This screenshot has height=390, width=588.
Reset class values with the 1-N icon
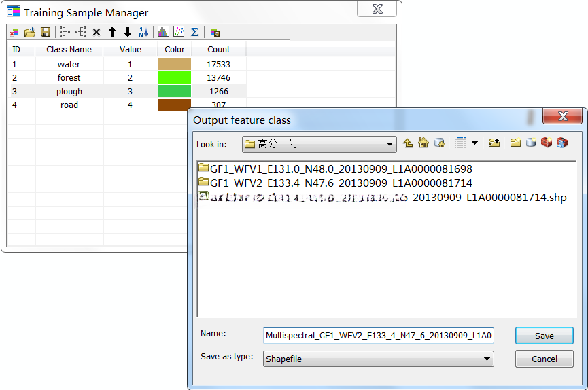pos(143,32)
